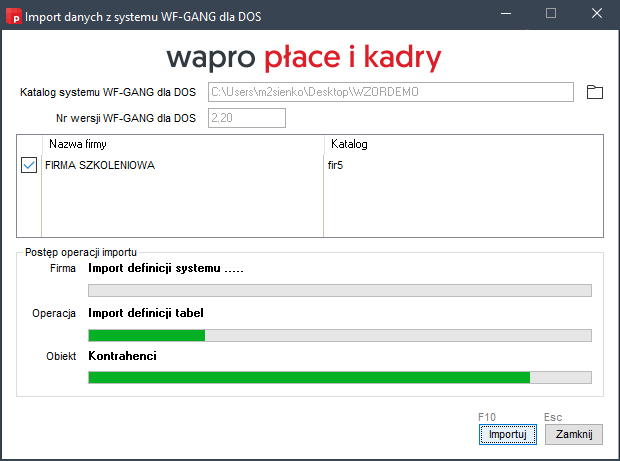Image resolution: width=620 pixels, height=461 pixels.
Task: Click the F10 shortcut hint
Action: coord(487,417)
